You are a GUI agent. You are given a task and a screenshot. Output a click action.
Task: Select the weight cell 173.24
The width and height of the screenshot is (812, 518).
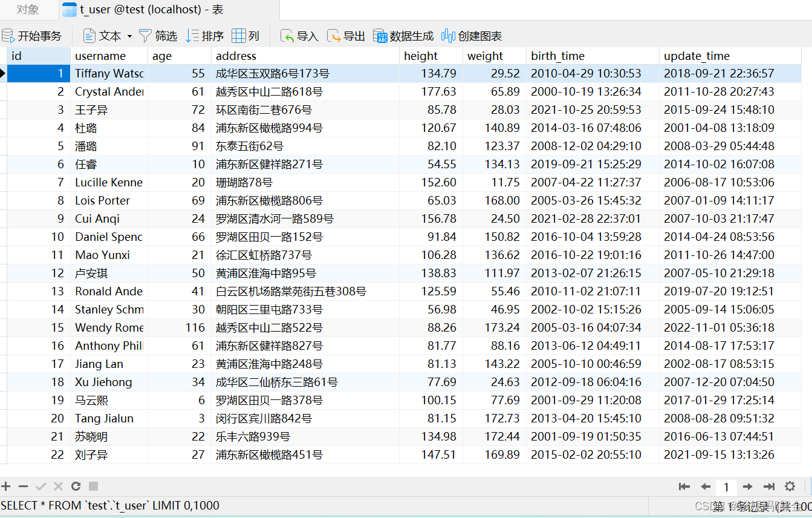(495, 327)
